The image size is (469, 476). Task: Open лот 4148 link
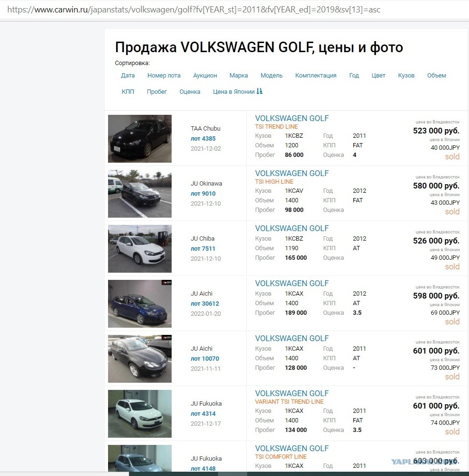(203, 468)
